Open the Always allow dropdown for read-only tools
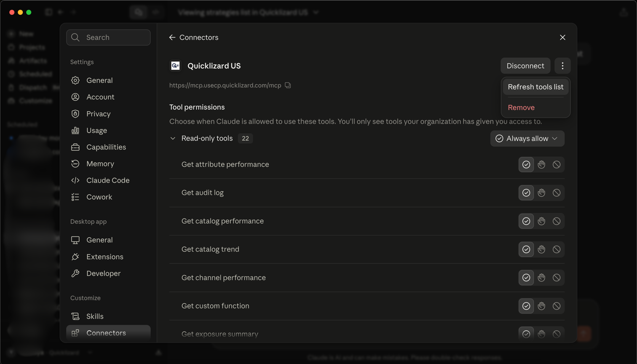 point(527,139)
